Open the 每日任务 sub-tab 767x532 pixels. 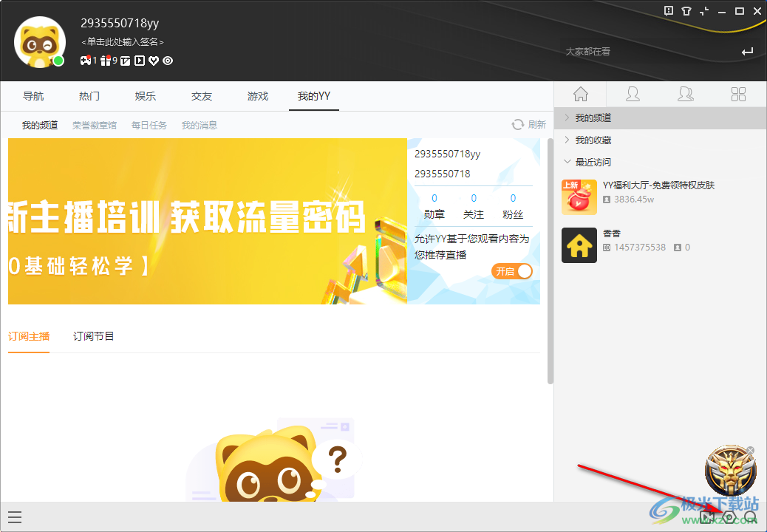[149, 126]
